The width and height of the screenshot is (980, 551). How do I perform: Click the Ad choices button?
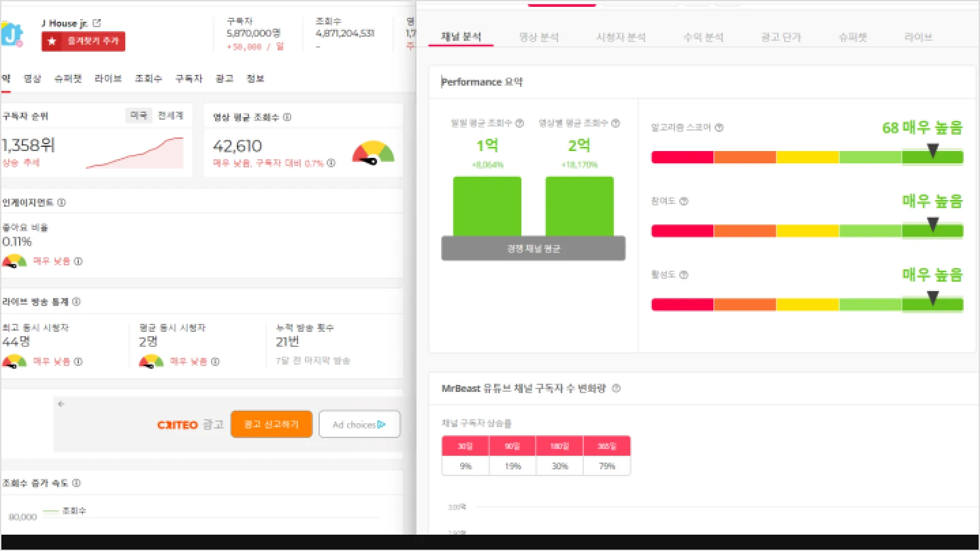pyautogui.click(x=359, y=424)
